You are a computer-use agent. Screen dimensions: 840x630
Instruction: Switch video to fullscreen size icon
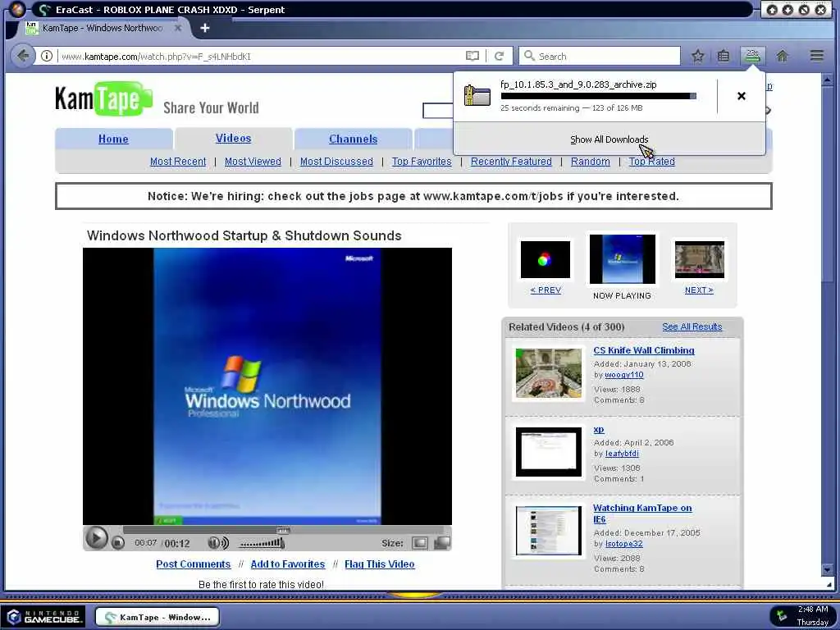(442, 543)
